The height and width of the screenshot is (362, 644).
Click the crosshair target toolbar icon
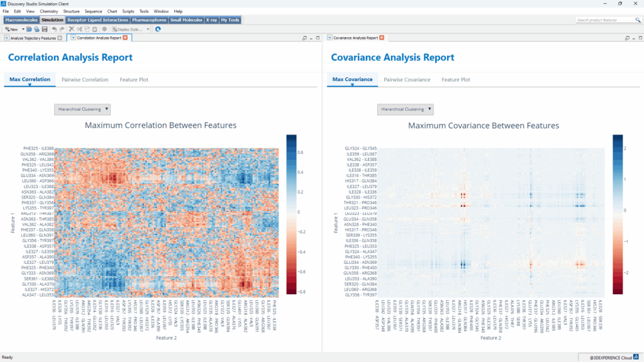[x=104, y=29]
